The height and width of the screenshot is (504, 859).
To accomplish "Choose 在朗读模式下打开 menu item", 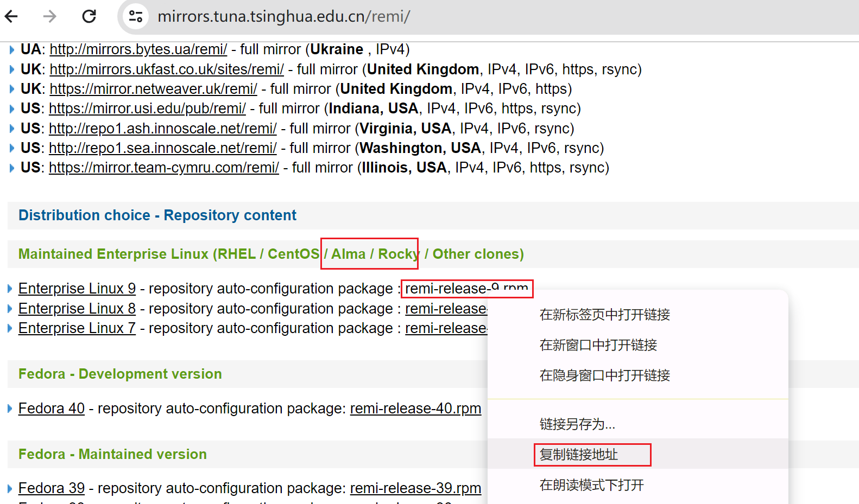I will (591, 485).
